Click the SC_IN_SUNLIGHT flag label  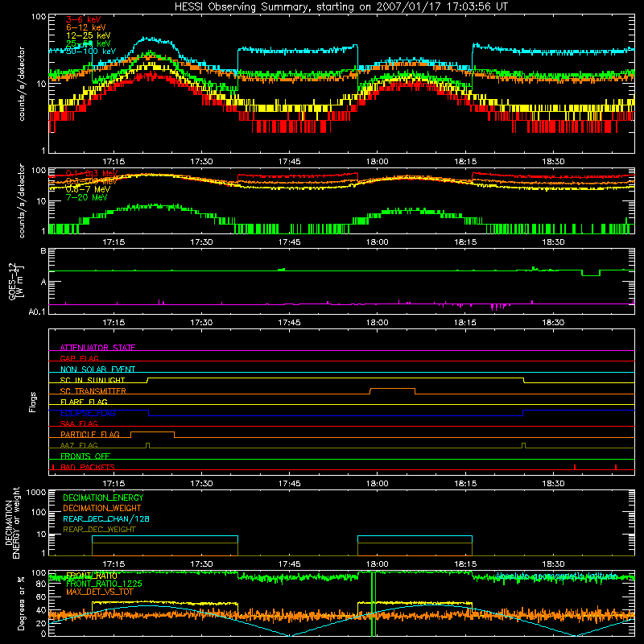click(93, 380)
